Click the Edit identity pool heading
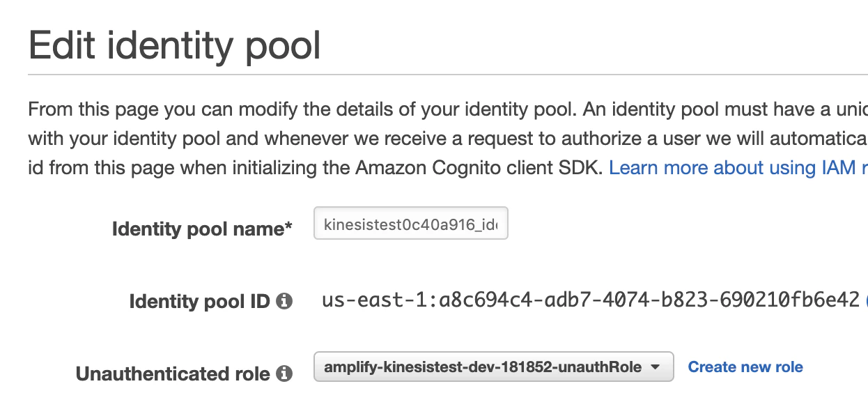This screenshot has width=868, height=400. tap(175, 46)
